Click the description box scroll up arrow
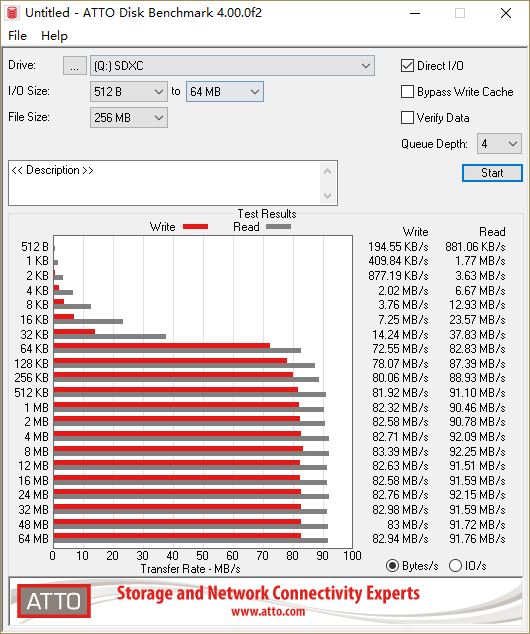This screenshot has height=634, width=530. [327, 171]
